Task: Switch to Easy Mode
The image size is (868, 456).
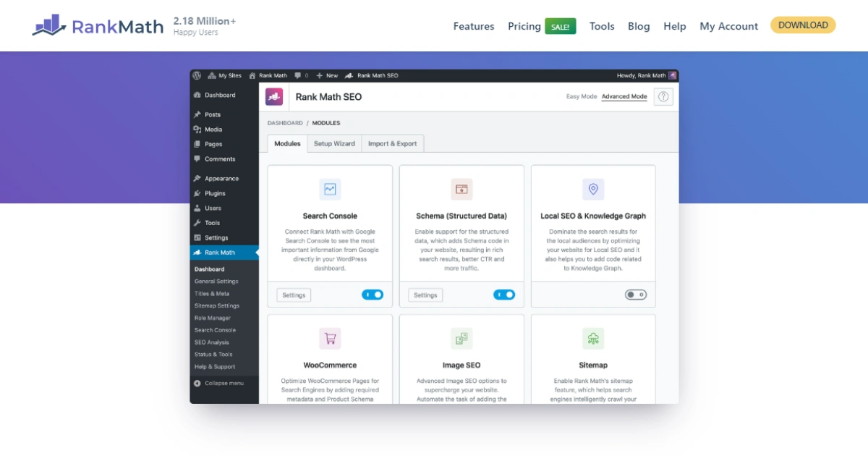Action: pyautogui.click(x=582, y=96)
